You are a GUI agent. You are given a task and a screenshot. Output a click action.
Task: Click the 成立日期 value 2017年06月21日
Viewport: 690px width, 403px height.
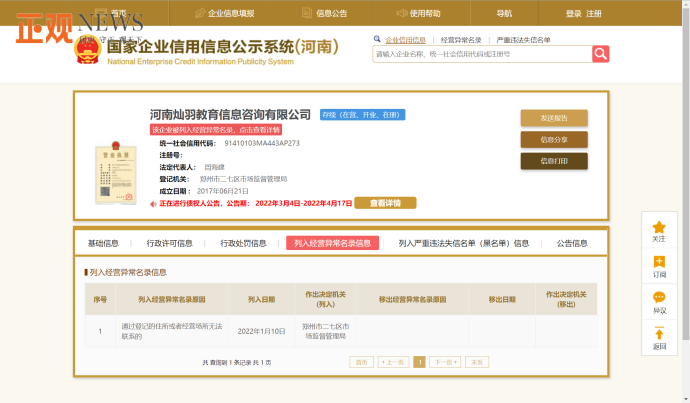(223, 191)
